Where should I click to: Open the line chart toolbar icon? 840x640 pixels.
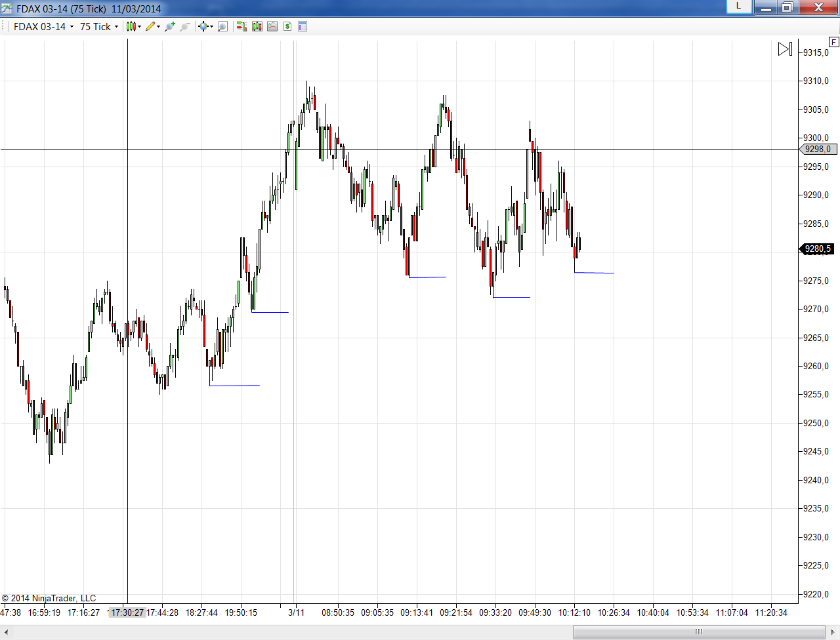tap(272, 26)
